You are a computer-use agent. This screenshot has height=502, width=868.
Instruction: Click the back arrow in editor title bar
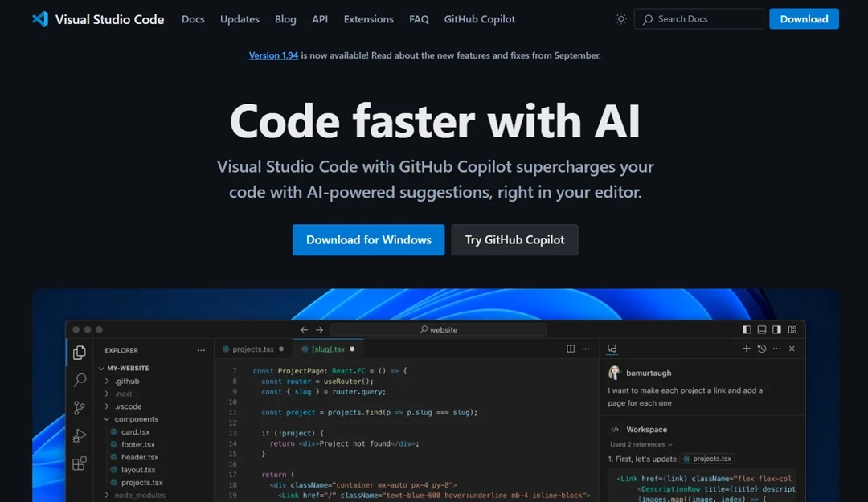click(x=304, y=329)
